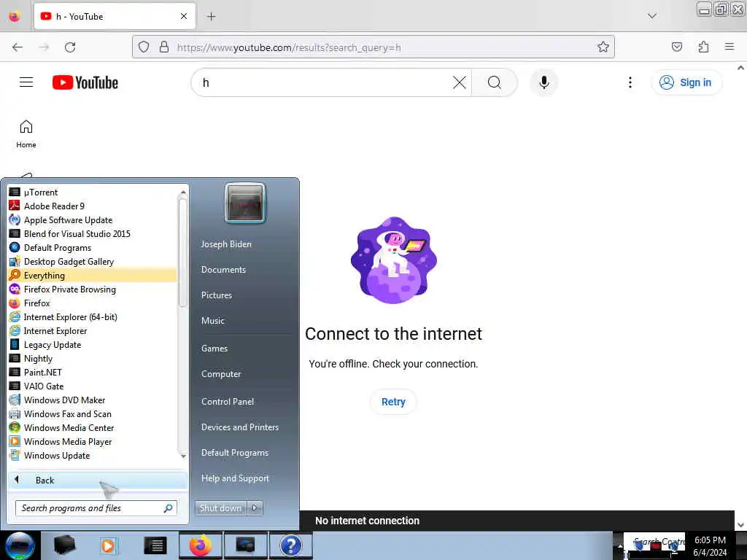Go to Home in the YouTube sidebar

point(26,134)
